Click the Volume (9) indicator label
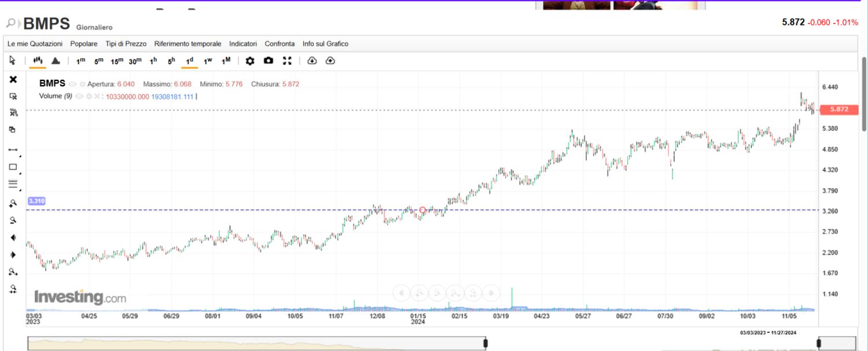Image resolution: width=868 pixels, height=351 pixels. [56, 96]
